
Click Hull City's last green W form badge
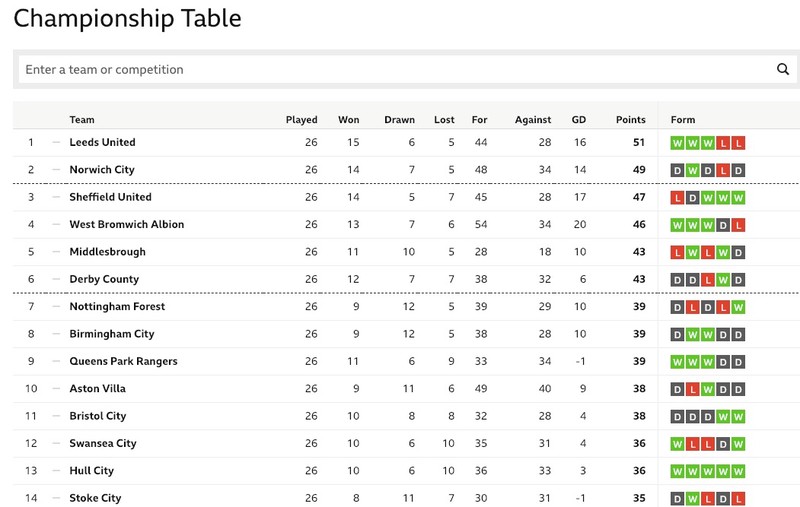point(738,471)
